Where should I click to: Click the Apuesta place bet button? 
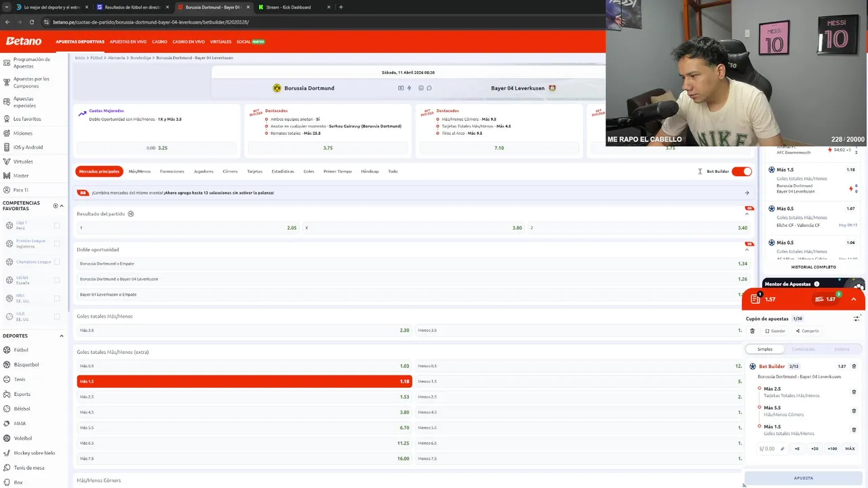pyautogui.click(x=804, y=478)
